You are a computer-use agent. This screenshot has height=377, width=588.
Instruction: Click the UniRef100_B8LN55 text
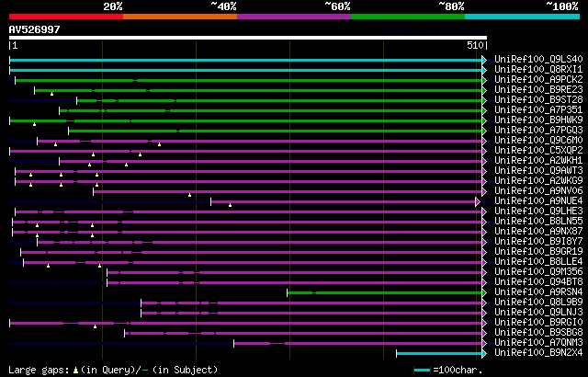tap(538, 222)
